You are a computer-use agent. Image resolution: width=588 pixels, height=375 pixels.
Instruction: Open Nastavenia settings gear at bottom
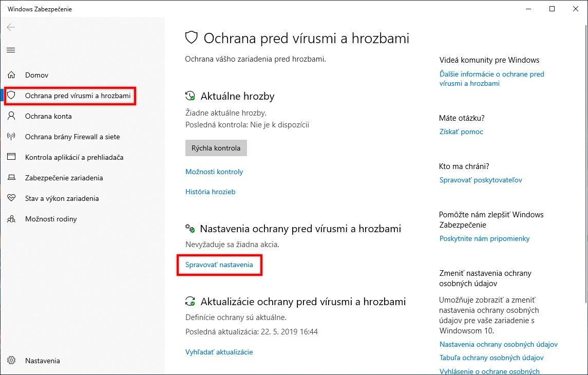tap(11, 361)
